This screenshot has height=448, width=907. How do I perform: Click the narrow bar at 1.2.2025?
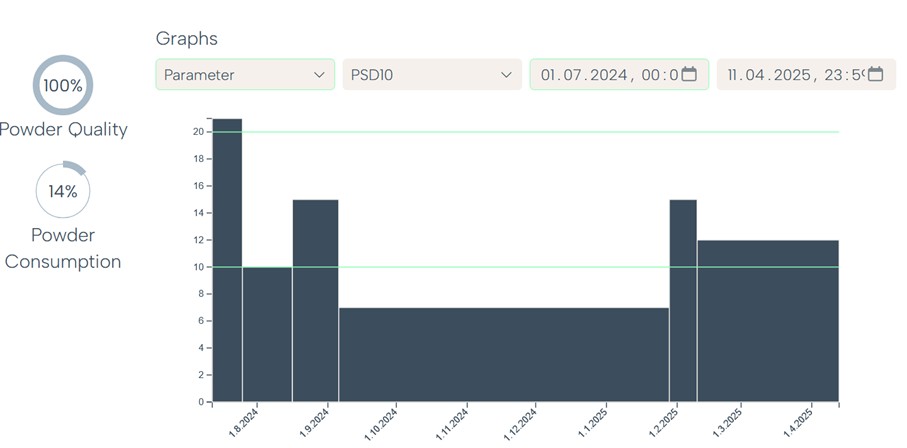(x=683, y=300)
